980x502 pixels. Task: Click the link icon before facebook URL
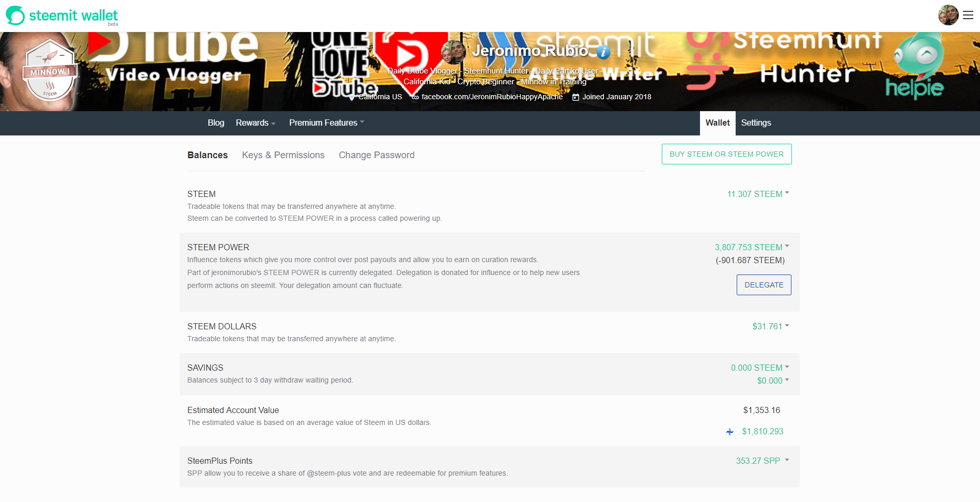(415, 97)
